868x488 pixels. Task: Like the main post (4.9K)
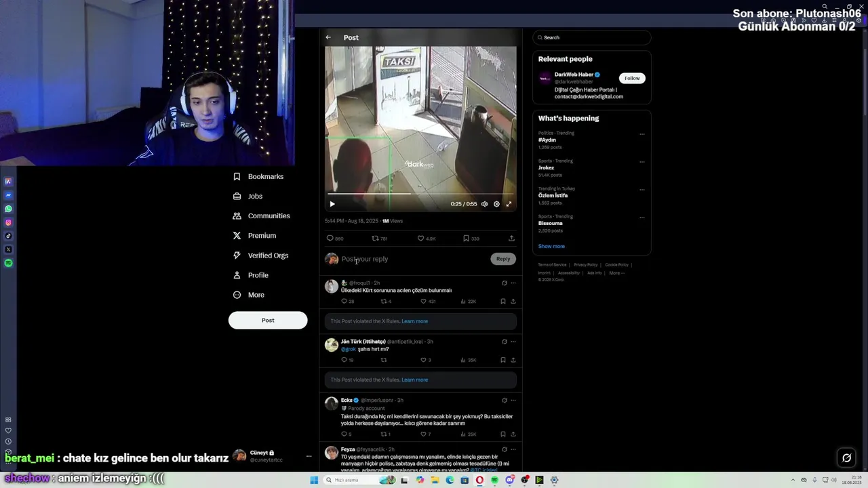(427, 239)
